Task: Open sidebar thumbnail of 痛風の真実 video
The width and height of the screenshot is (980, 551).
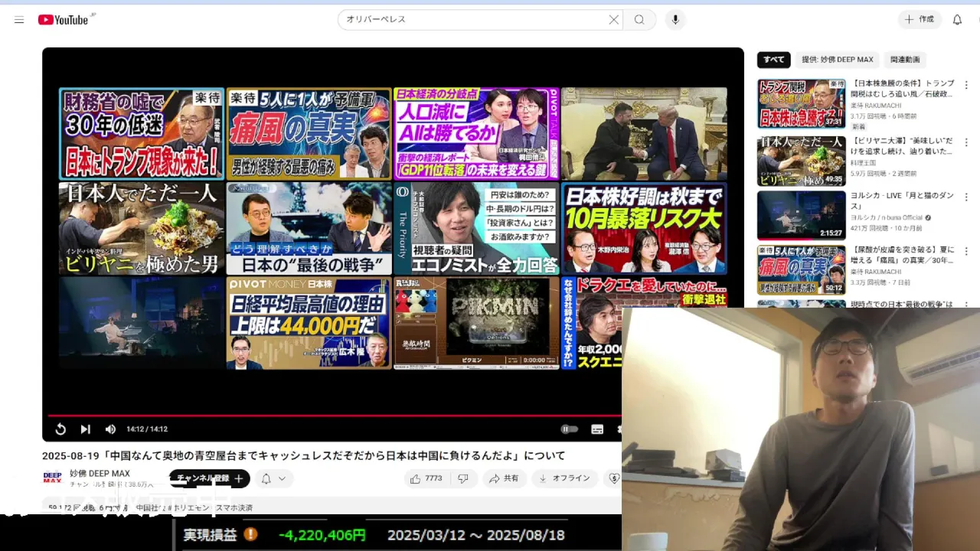Action: pos(802,270)
